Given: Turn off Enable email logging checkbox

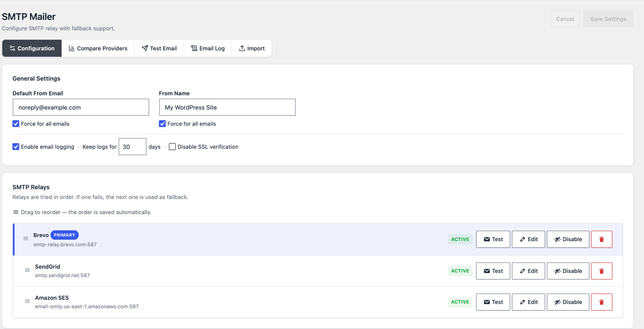Looking at the screenshot, I should 16,147.
